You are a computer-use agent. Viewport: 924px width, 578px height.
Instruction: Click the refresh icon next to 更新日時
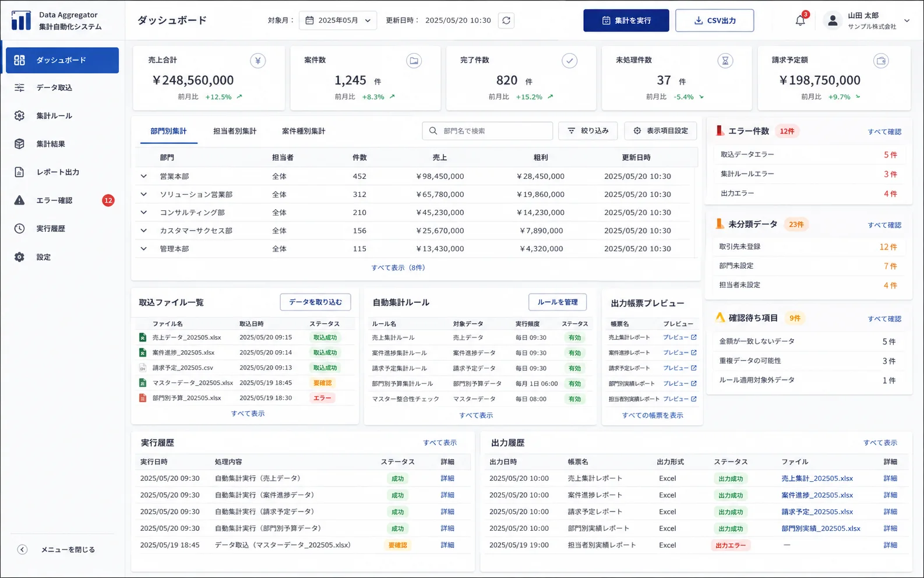[506, 20]
